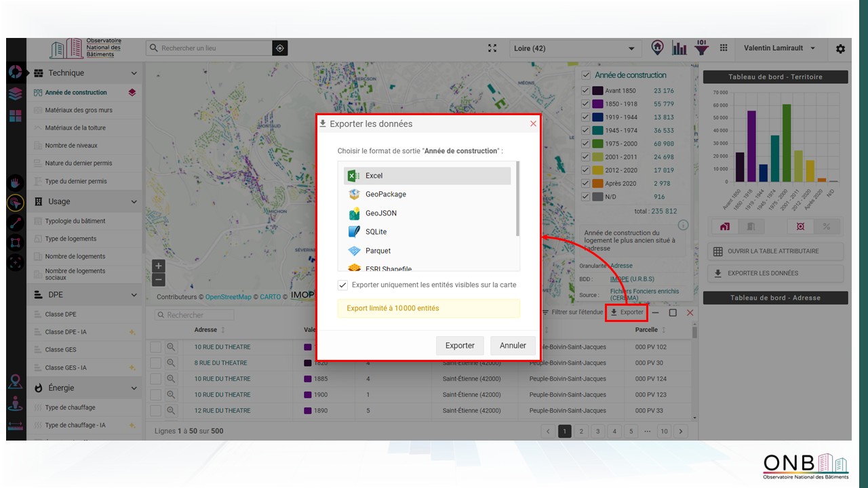Collapse the Technique section
Image resolution: width=868 pixels, height=488 pixels.
134,73
